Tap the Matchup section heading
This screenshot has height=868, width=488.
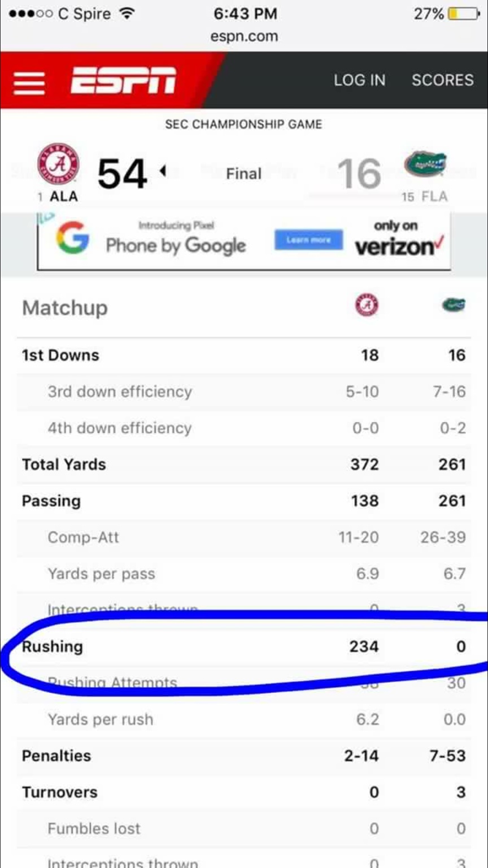64,308
